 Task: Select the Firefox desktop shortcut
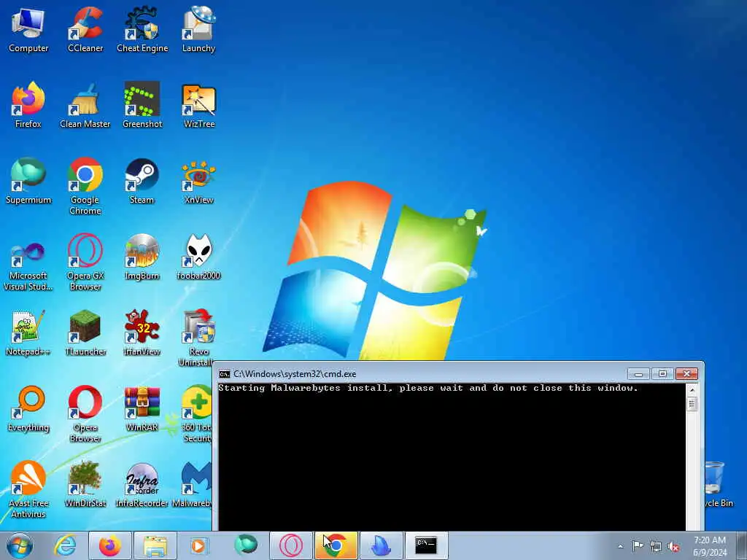(28, 105)
